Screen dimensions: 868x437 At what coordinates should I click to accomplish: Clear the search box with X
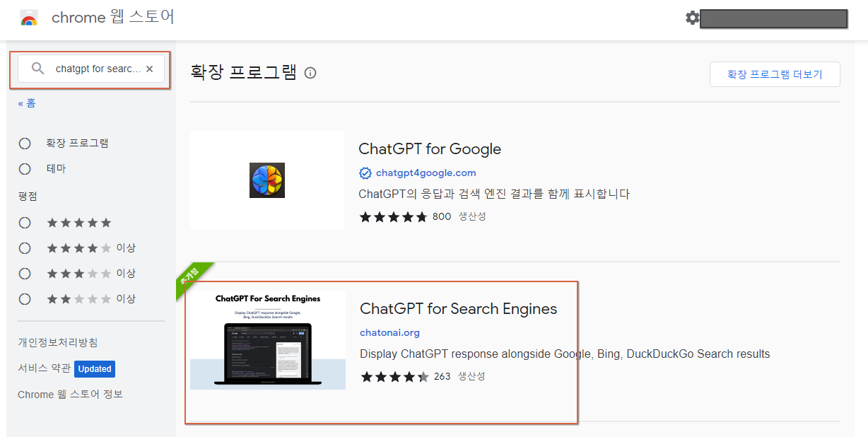pyautogui.click(x=149, y=69)
